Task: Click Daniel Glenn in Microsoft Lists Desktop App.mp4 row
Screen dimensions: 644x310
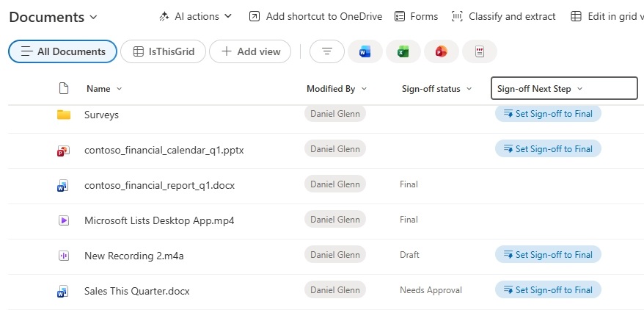Action: (335, 219)
